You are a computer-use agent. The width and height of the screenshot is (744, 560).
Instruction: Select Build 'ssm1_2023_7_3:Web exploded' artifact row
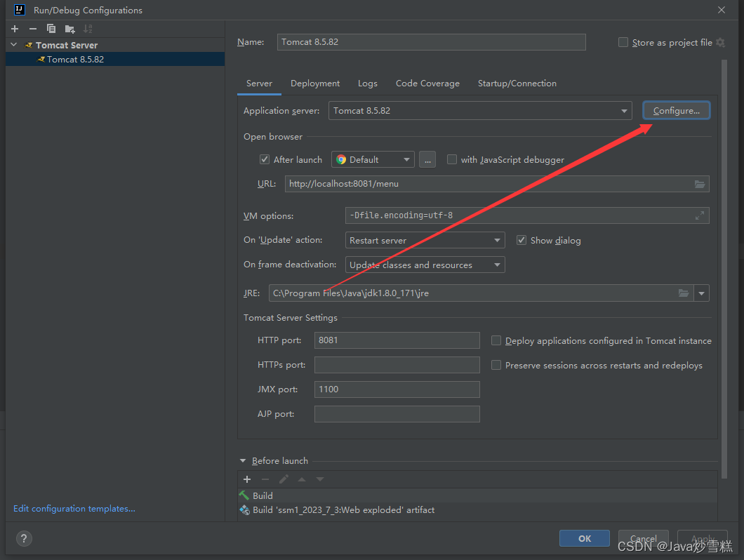pyautogui.click(x=477, y=510)
